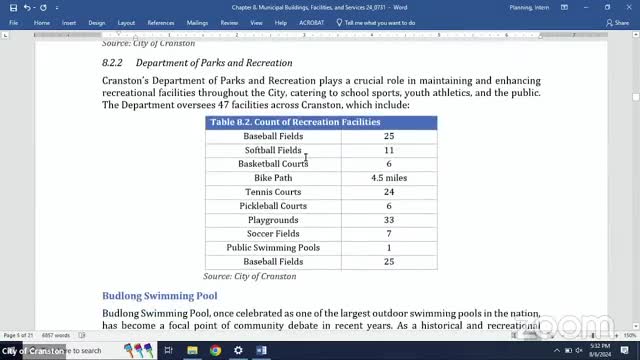
Task: Click the Playgrounds cell
Action: coord(273,220)
